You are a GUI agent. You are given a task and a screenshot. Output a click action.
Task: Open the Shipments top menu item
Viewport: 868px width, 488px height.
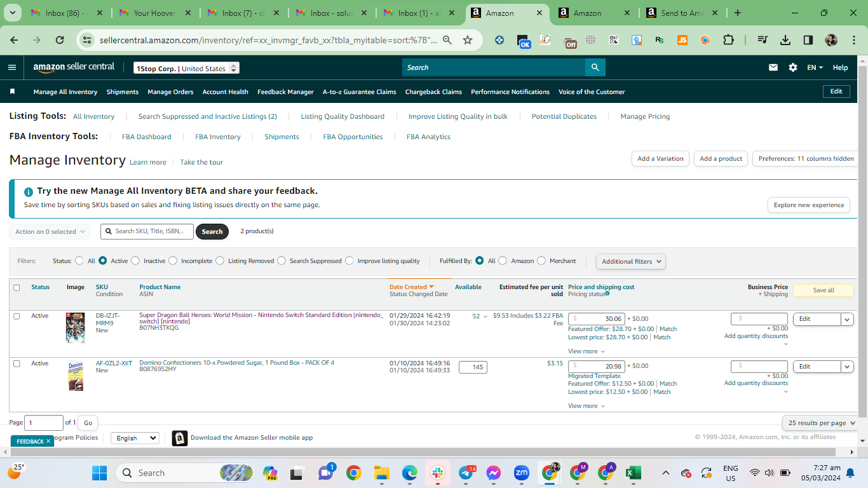[123, 91]
